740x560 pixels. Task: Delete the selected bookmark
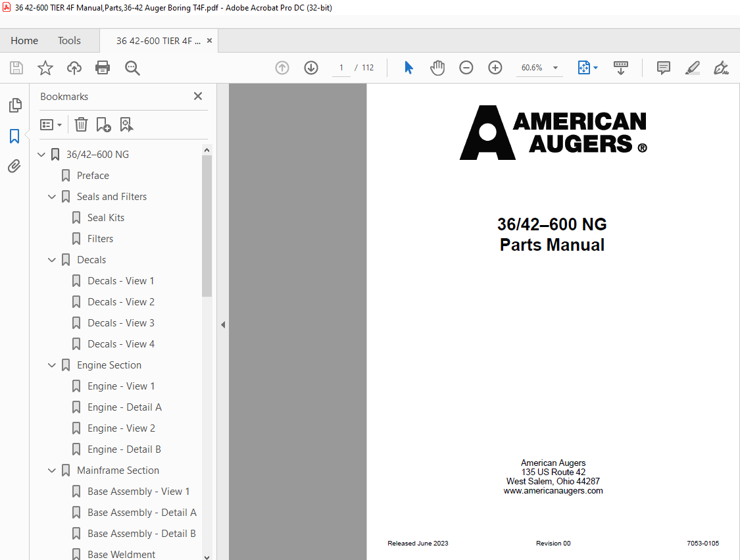point(81,124)
